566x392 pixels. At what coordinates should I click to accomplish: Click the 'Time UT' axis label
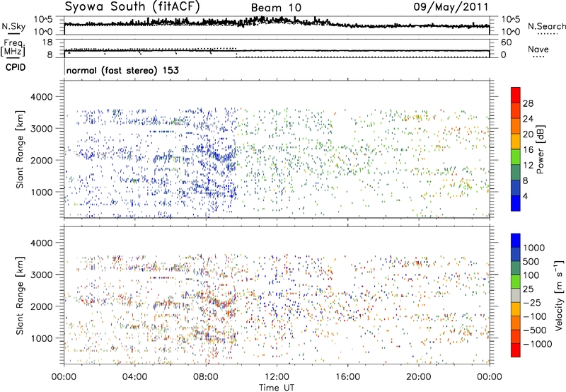(277, 387)
